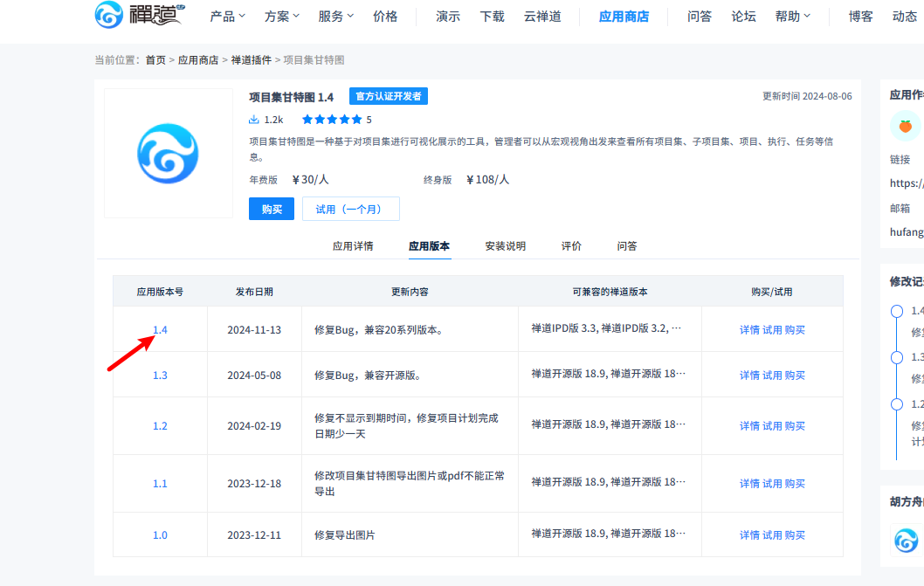The height and width of the screenshot is (586, 924).
Task: Open the 应用商店 nav item
Action: pyautogui.click(x=624, y=17)
